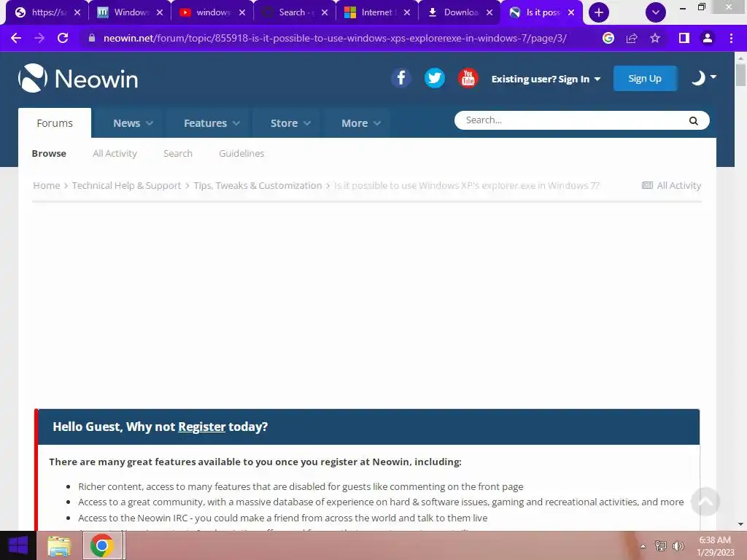Open the taskbar clock showing 6:38 AM
This screenshot has height=560, width=747.
[715, 545]
